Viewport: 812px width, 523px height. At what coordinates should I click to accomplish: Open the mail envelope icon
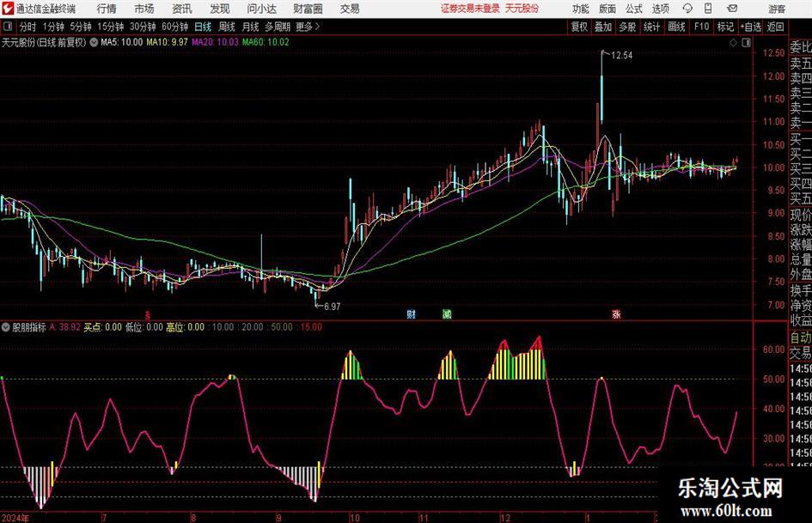tap(732, 9)
